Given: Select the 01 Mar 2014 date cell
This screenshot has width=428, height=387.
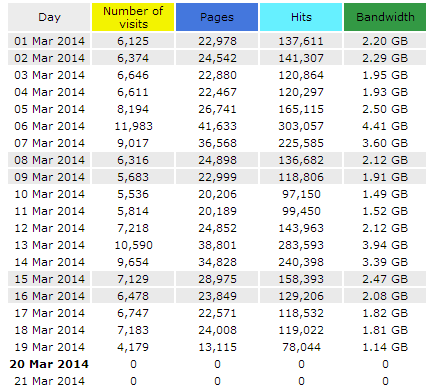Looking at the screenshot, I should pyautogui.click(x=49, y=41).
